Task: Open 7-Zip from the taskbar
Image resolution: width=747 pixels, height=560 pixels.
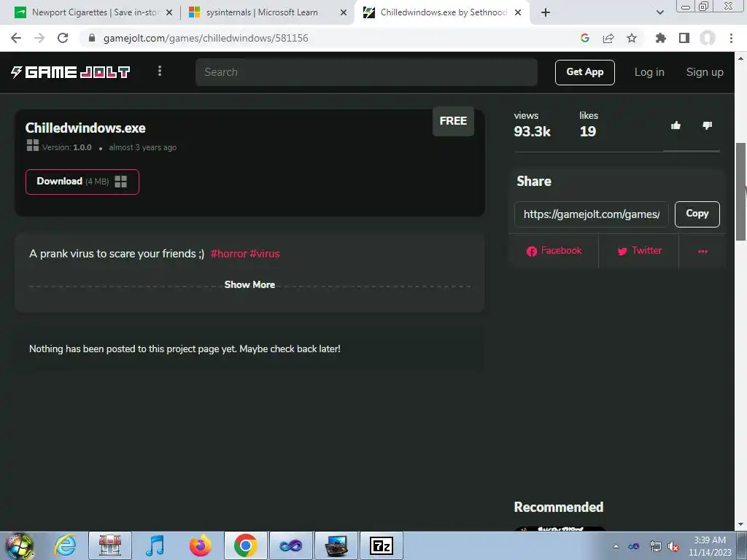Action: (381, 545)
